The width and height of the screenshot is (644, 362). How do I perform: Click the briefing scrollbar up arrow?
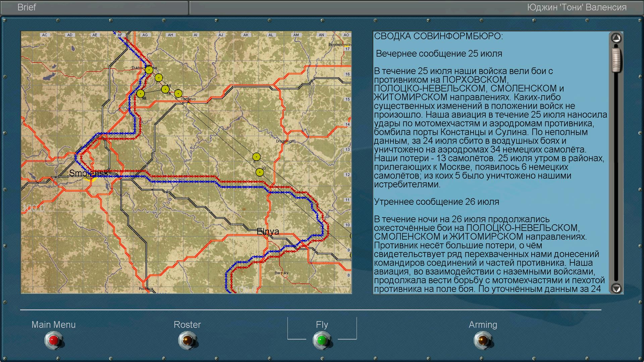[616, 38]
